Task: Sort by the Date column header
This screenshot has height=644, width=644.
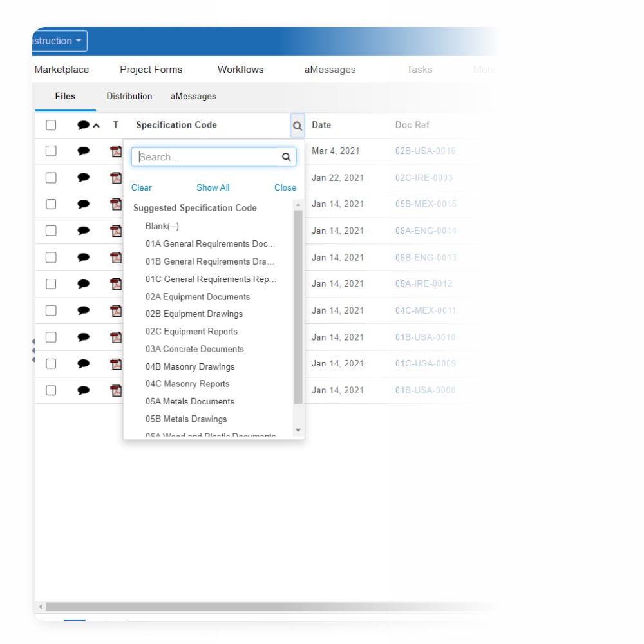Action: [x=321, y=125]
